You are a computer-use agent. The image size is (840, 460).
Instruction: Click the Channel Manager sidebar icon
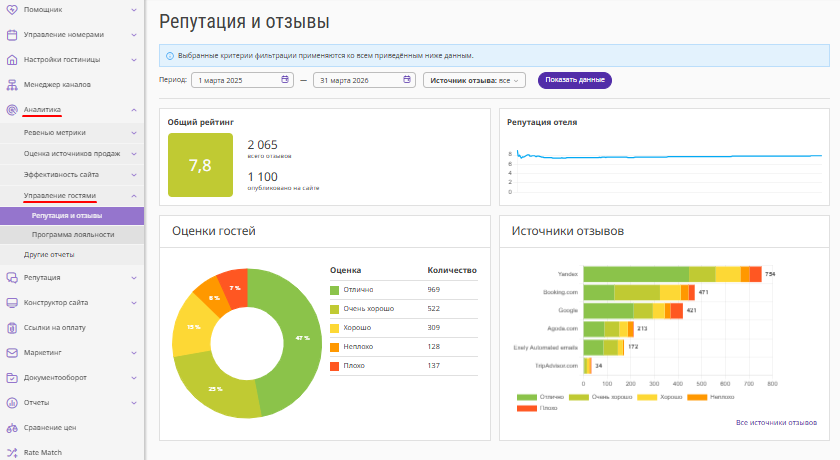click(x=12, y=85)
